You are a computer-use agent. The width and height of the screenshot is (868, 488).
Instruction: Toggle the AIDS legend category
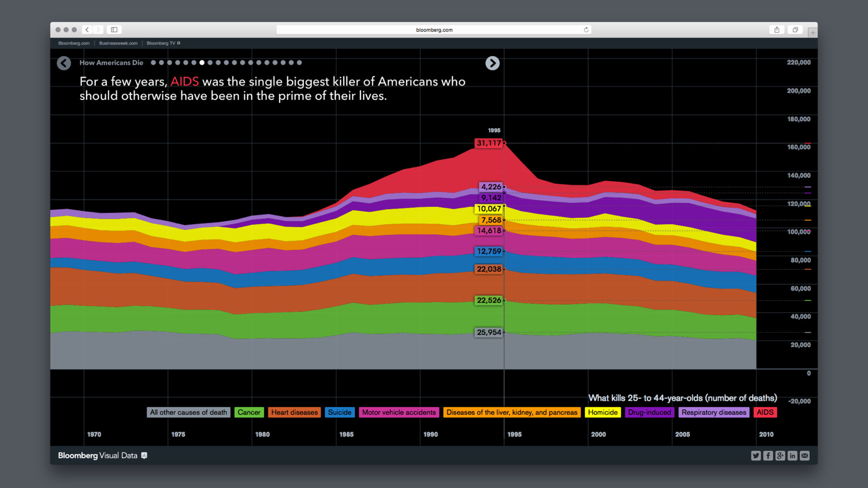pos(765,413)
